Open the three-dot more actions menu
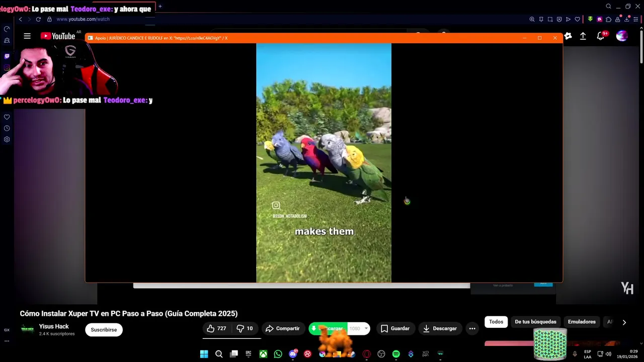 (x=472, y=328)
